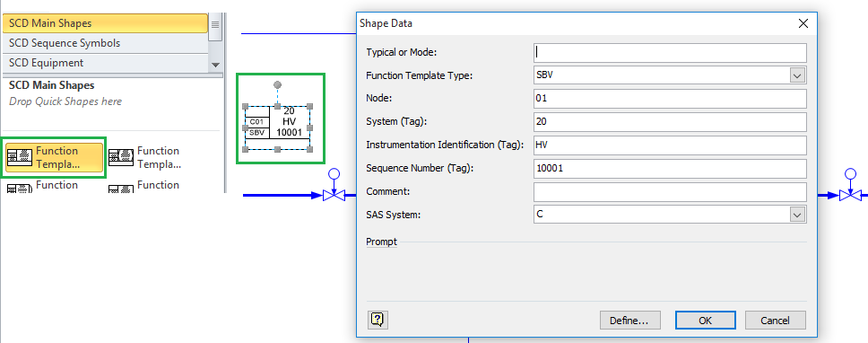
Task: Open the stencil list options menu icon
Action: pyautogui.click(x=215, y=24)
